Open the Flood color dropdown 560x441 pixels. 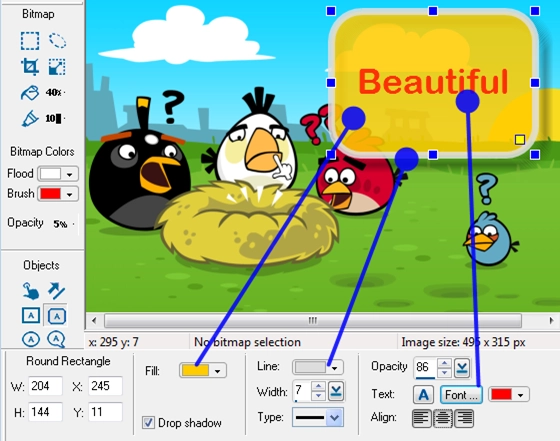[70, 174]
